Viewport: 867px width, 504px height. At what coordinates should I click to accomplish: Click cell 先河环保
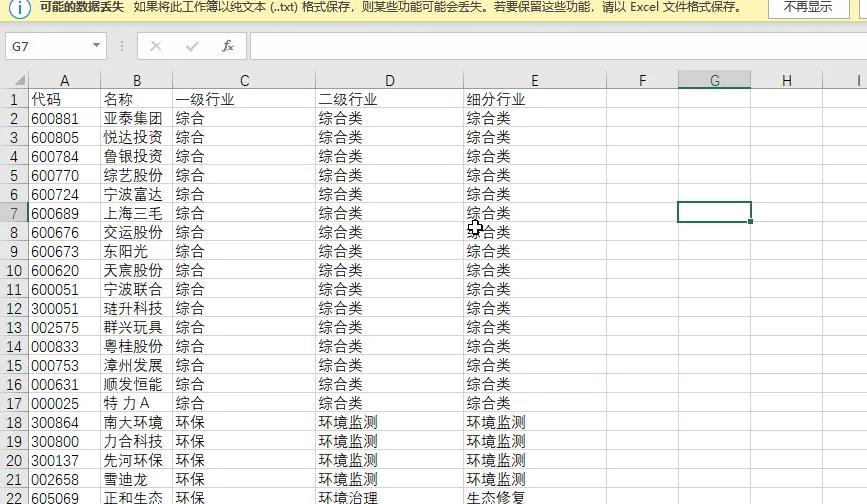137,460
